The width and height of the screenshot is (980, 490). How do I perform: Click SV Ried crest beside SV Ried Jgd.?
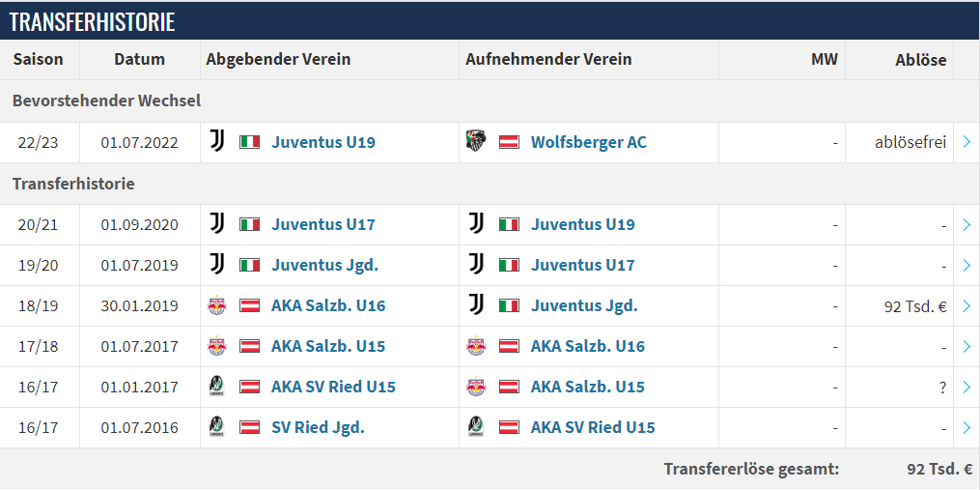[217, 427]
